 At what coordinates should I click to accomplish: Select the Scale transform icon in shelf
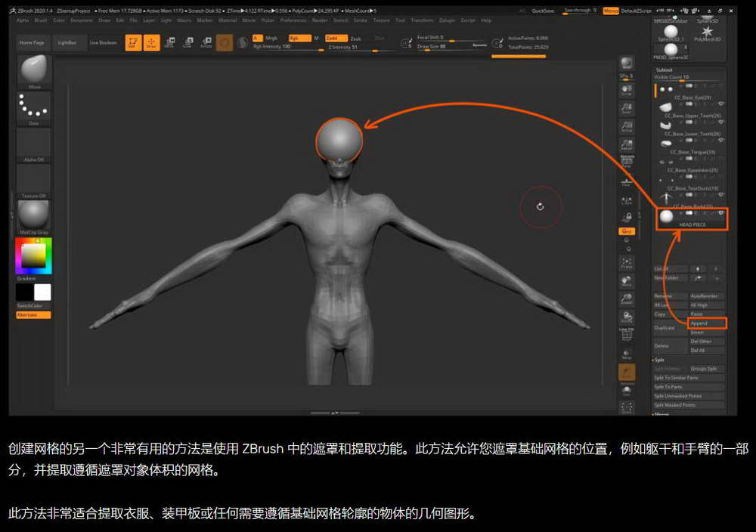[x=188, y=43]
